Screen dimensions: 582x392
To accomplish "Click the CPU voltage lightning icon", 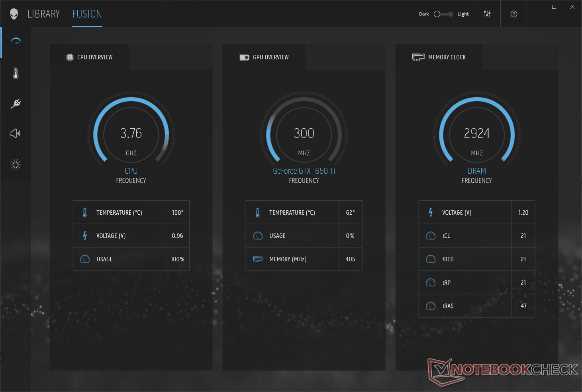I will point(85,236).
